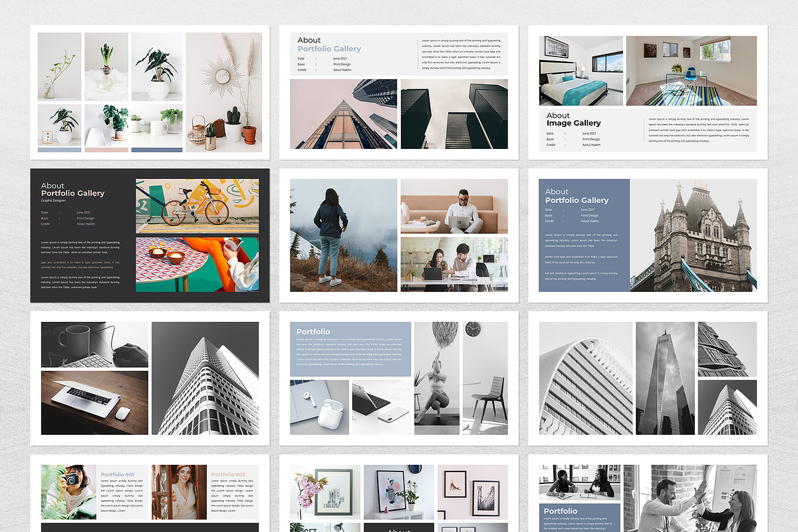
Task: Click the plant cutting in glass jar photo
Action: pos(59,66)
